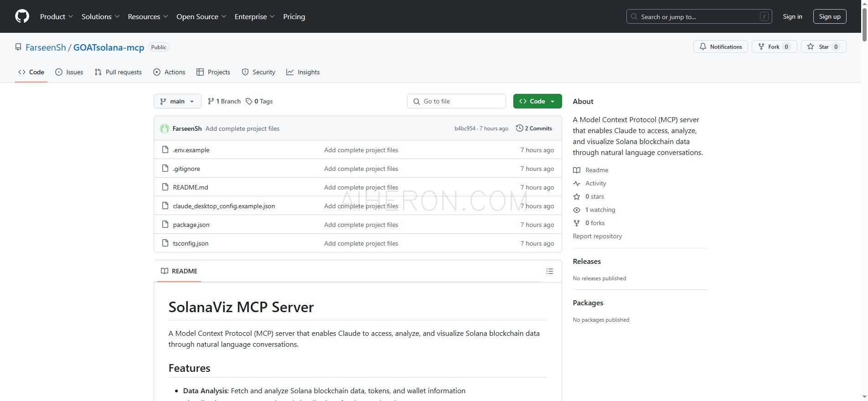Click the Search or jump to field

click(699, 16)
